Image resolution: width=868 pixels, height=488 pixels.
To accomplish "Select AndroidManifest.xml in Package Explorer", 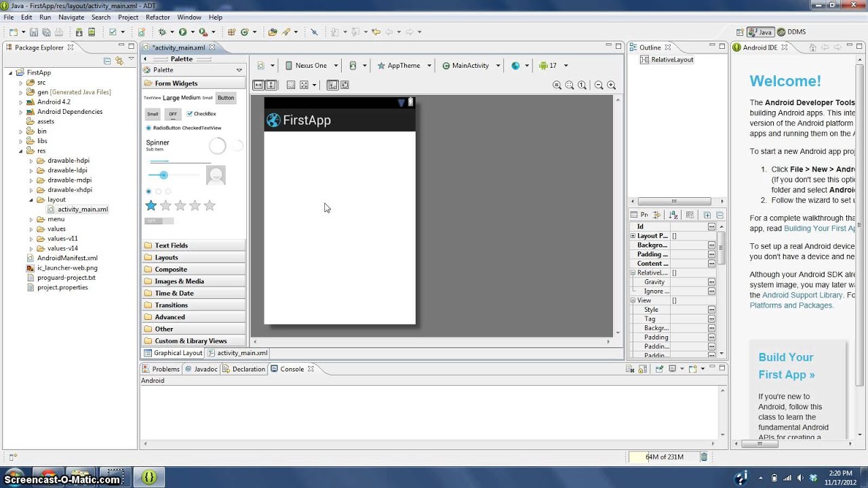I will coord(62,258).
